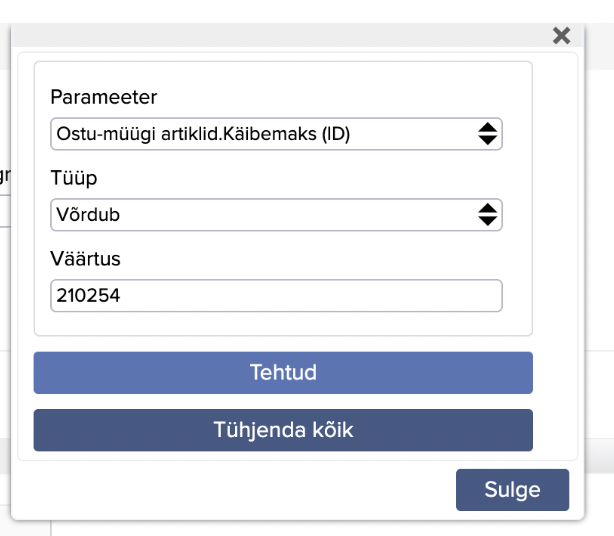614x536 pixels.
Task: Click the Tühjenda kõik button
Action: 283,430
